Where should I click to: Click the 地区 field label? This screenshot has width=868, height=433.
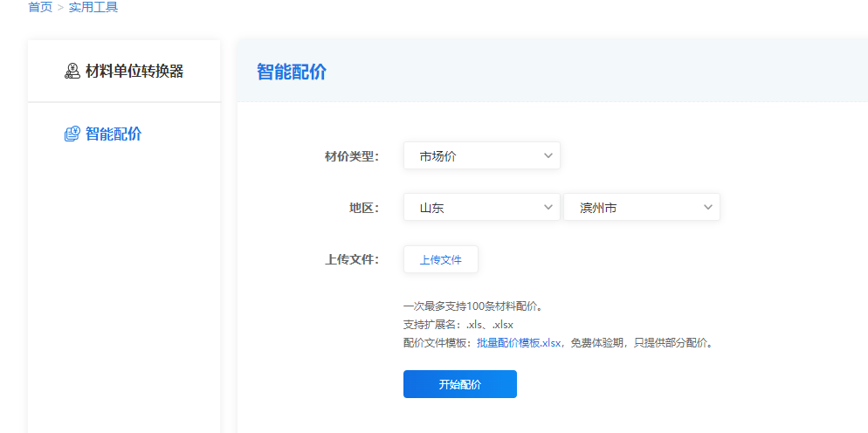pyautogui.click(x=363, y=208)
